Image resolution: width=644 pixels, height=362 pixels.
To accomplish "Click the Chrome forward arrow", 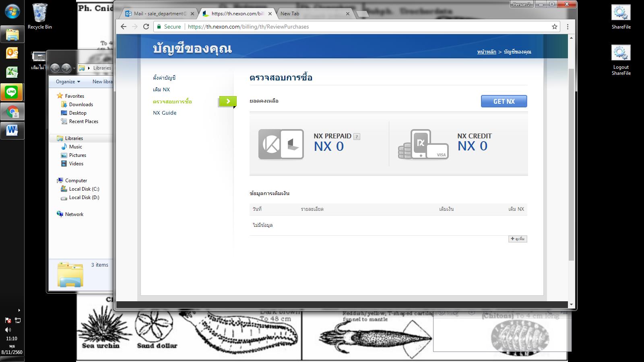I will tap(135, 27).
